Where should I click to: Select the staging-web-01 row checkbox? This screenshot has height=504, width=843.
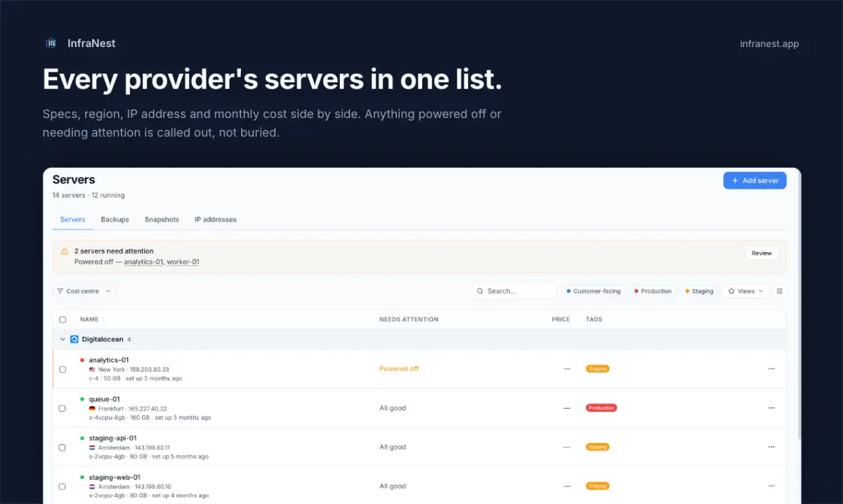[63, 486]
